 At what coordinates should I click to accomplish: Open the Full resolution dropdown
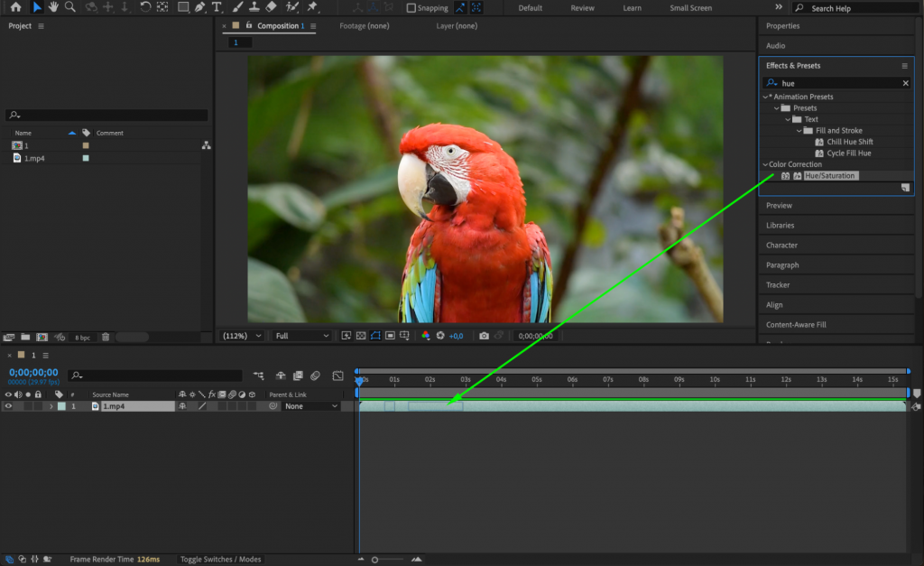pyautogui.click(x=301, y=335)
